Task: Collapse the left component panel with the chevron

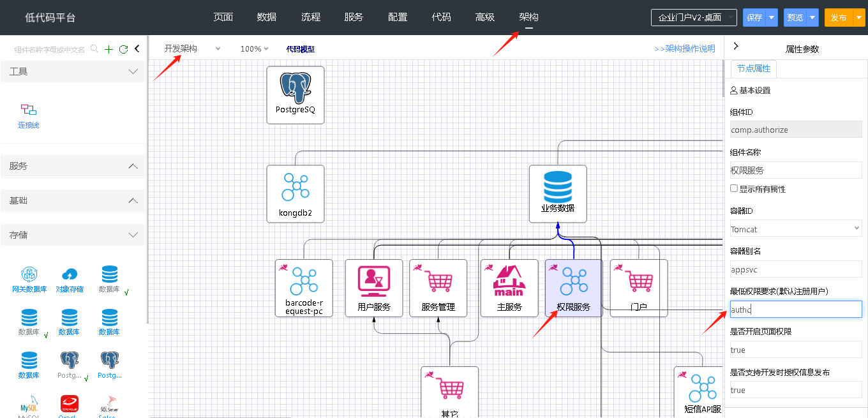Action: tap(137, 49)
